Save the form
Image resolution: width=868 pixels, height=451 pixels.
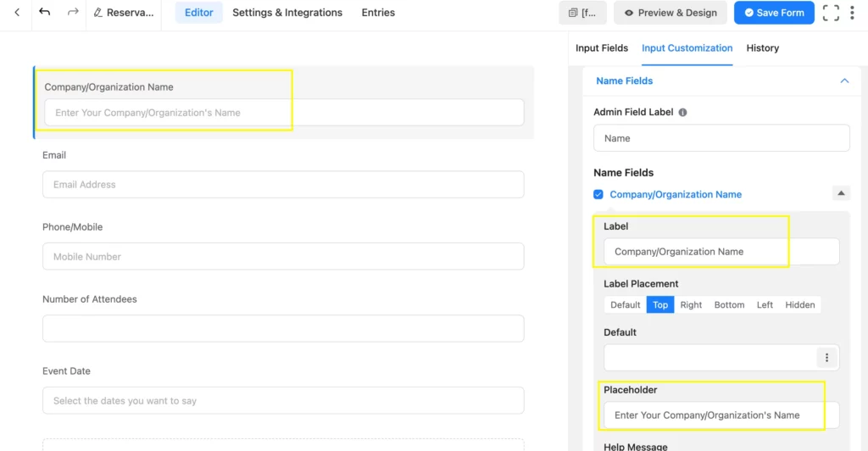[774, 12]
